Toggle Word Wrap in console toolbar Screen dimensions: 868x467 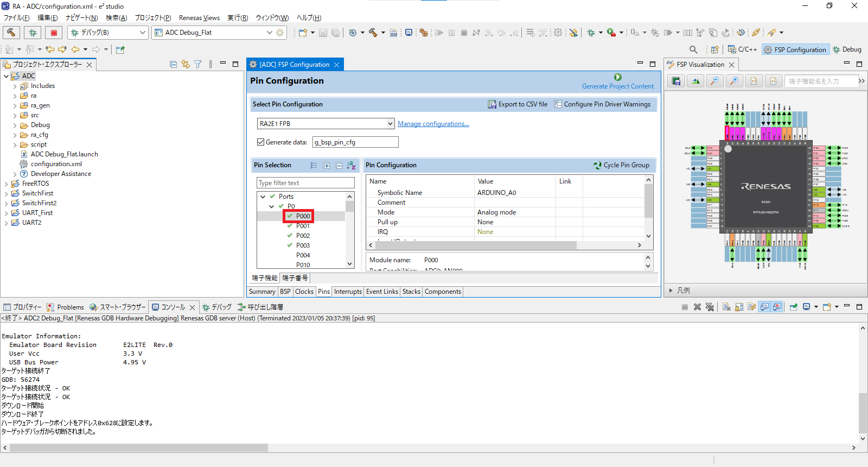pyautogui.click(x=751, y=307)
